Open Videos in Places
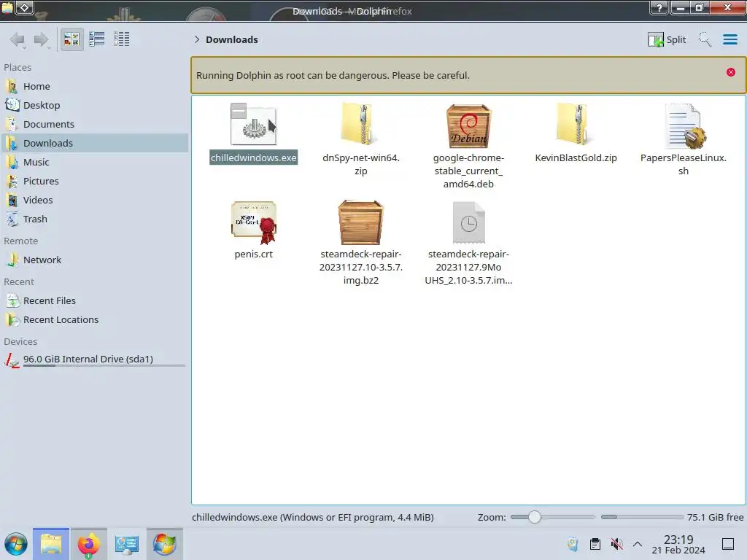This screenshot has height=560, width=747. pyautogui.click(x=96, y=201)
